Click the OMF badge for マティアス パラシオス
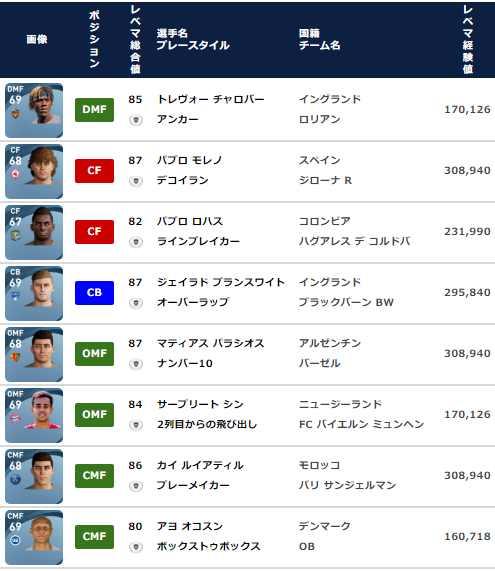 [x=94, y=354]
